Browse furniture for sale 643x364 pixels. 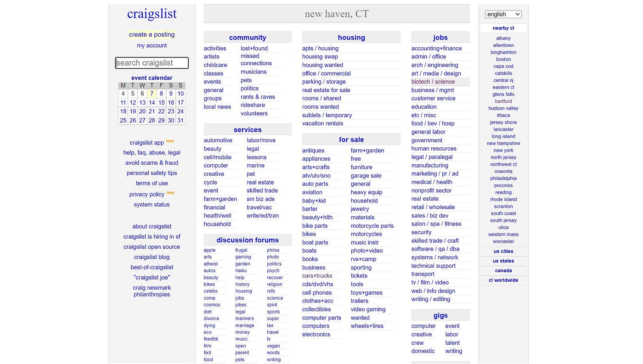pos(361,168)
